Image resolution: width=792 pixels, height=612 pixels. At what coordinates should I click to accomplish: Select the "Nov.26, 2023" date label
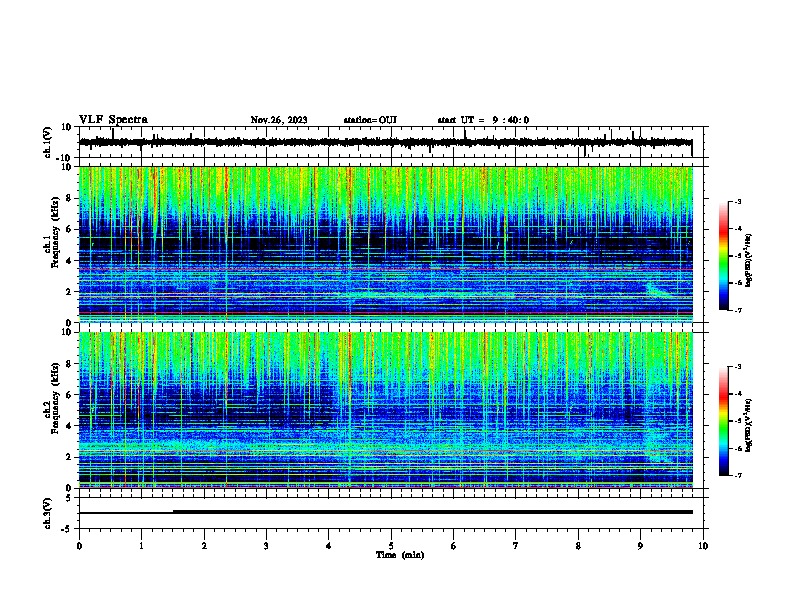pyautogui.click(x=279, y=120)
